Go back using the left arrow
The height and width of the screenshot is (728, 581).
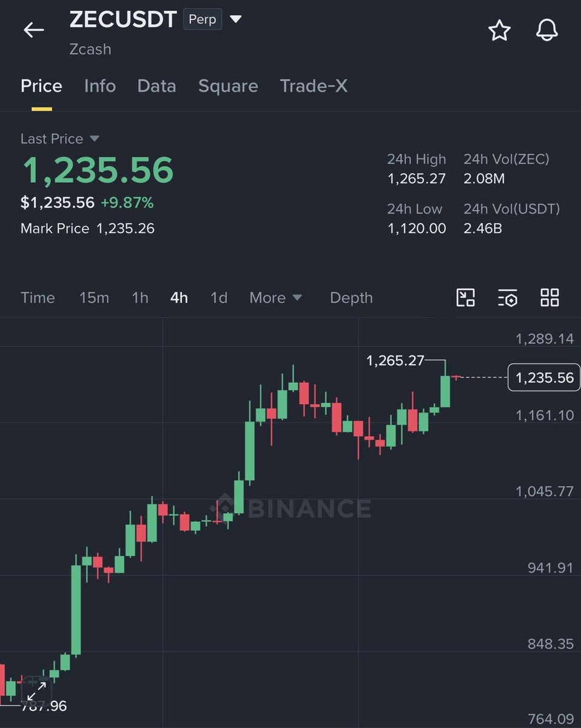[33, 30]
